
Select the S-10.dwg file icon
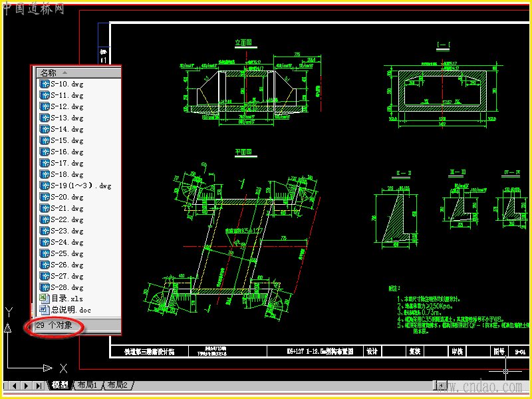click(45, 84)
